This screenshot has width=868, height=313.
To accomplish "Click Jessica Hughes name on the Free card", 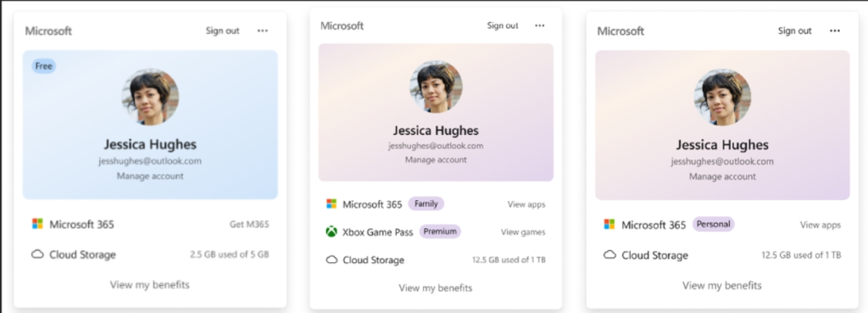I will (150, 144).
